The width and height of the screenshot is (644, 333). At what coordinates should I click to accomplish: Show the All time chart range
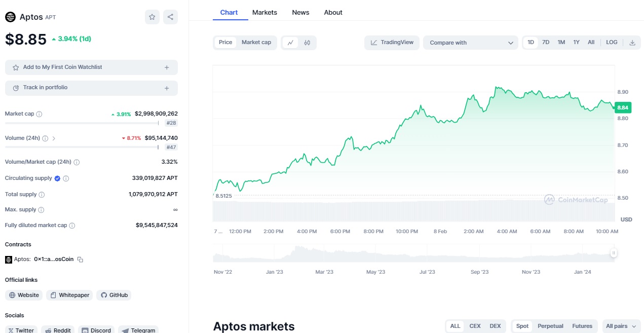[591, 43]
